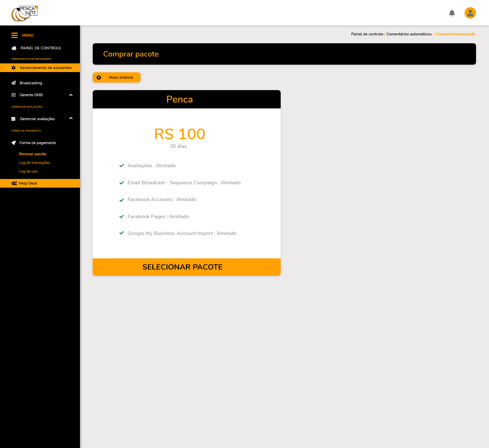Select Renovar pacote menu item
This screenshot has height=448, width=489.
point(33,154)
